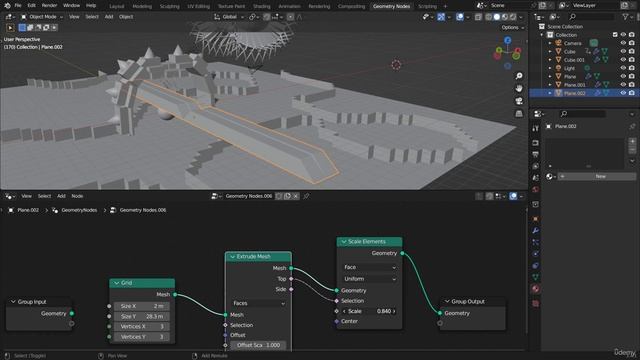Switch to the Modeling workspace tab
640x360 pixels.
[142, 6]
